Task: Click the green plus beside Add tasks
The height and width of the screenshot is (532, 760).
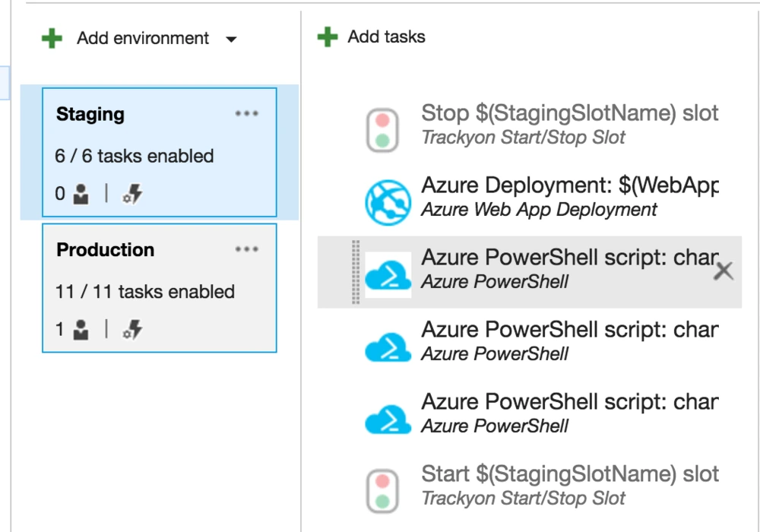Action: coord(326,35)
